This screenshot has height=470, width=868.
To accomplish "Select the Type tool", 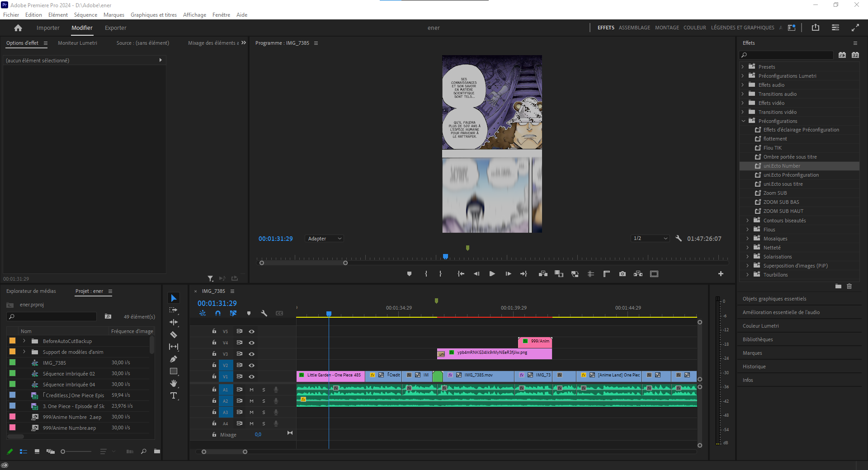I will coord(174,395).
